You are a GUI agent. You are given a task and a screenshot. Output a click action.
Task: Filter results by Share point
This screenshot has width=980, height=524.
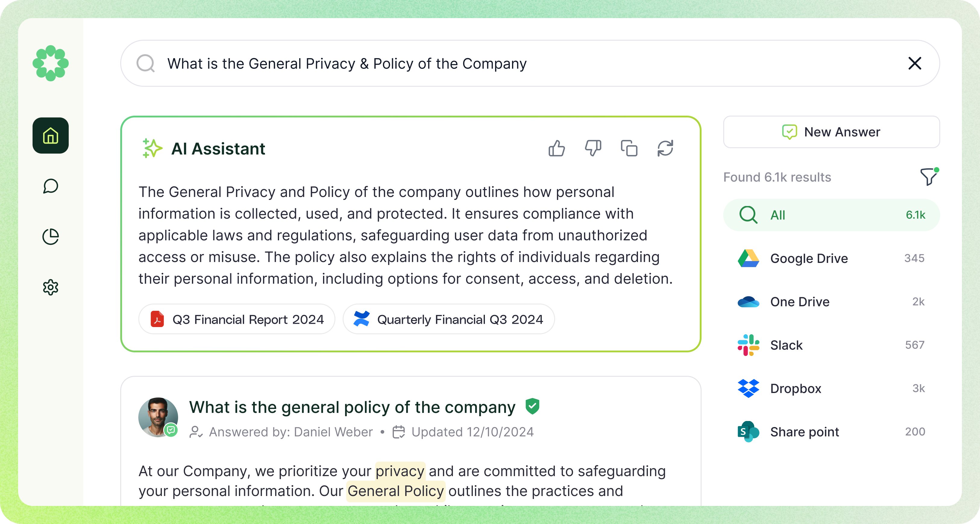pyautogui.click(x=831, y=432)
